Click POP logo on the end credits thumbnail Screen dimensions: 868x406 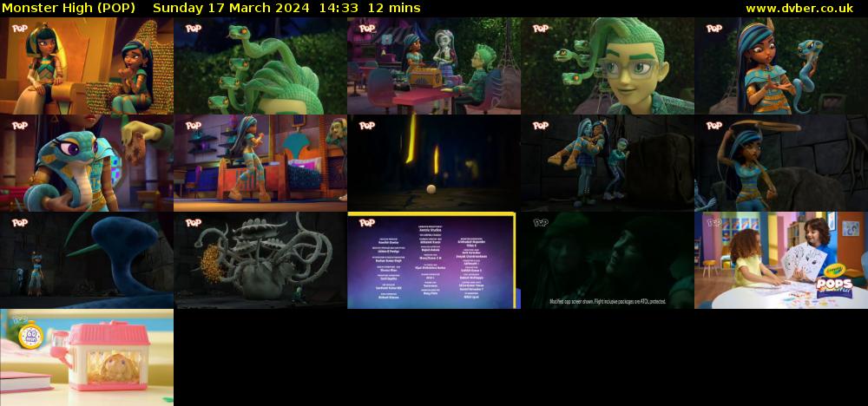pyautogui.click(x=367, y=223)
